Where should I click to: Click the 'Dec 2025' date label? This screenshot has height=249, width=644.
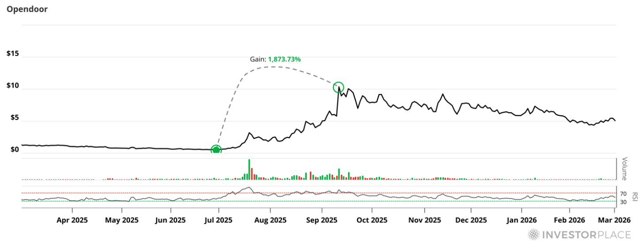(x=471, y=220)
